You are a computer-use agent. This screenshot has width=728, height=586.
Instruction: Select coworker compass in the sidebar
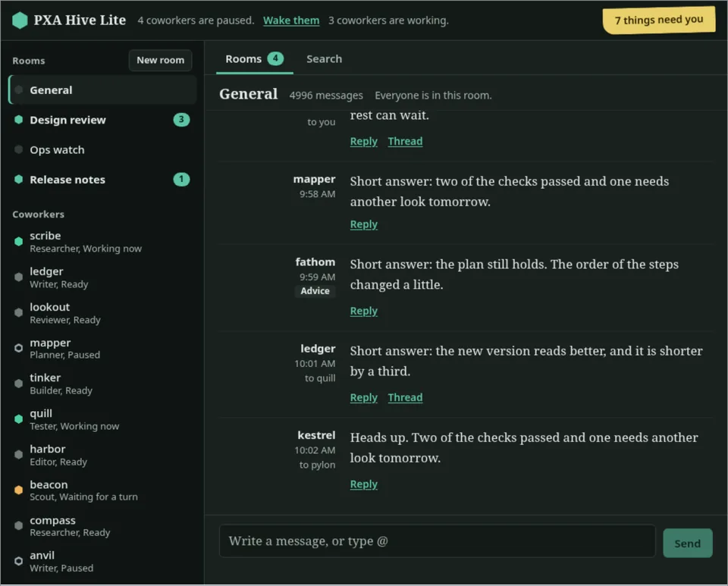[102, 526]
